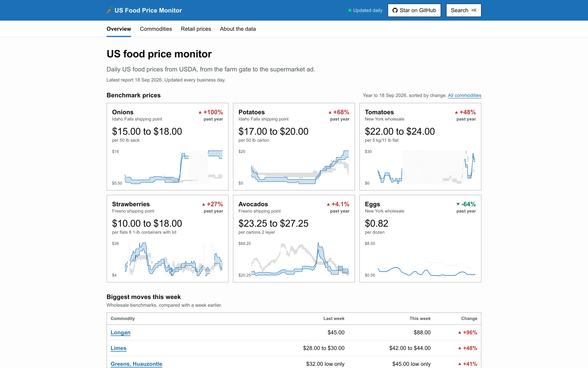This screenshot has height=368, width=588.
Task: Open the Limes commodity link
Action: [119, 348]
